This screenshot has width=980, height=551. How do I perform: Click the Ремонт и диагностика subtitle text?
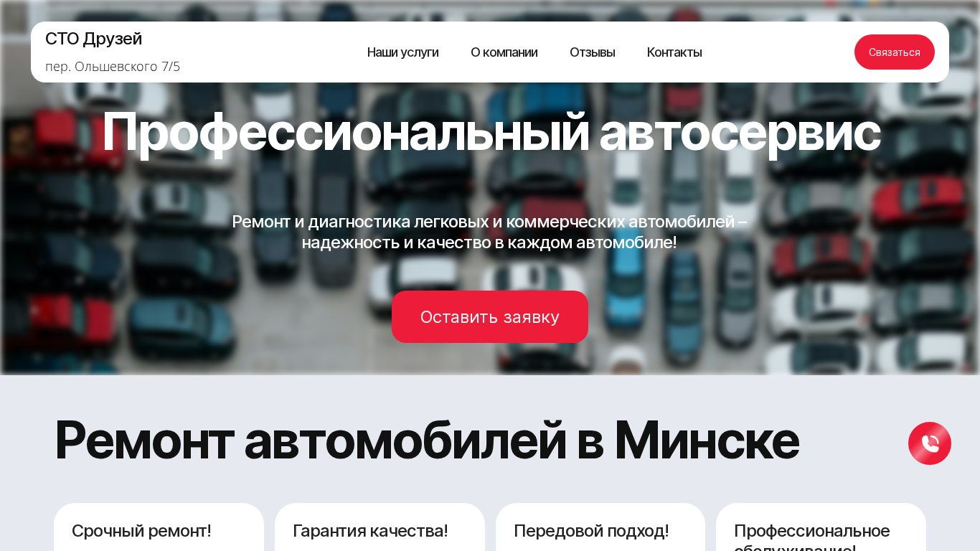489,222
